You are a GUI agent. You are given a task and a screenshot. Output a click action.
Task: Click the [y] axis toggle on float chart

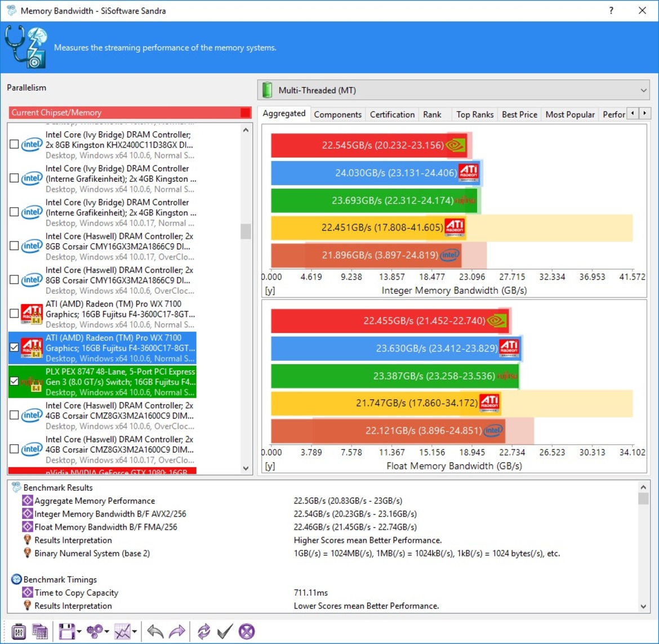pyautogui.click(x=270, y=466)
